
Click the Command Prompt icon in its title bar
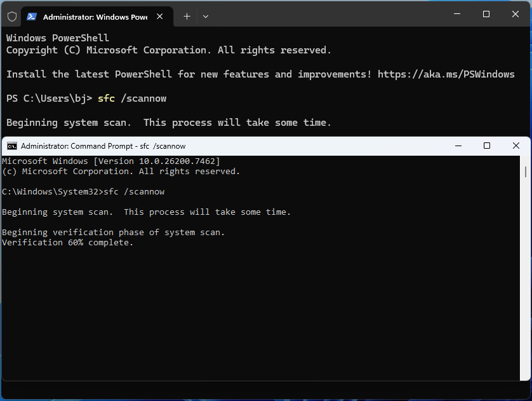[x=12, y=146]
